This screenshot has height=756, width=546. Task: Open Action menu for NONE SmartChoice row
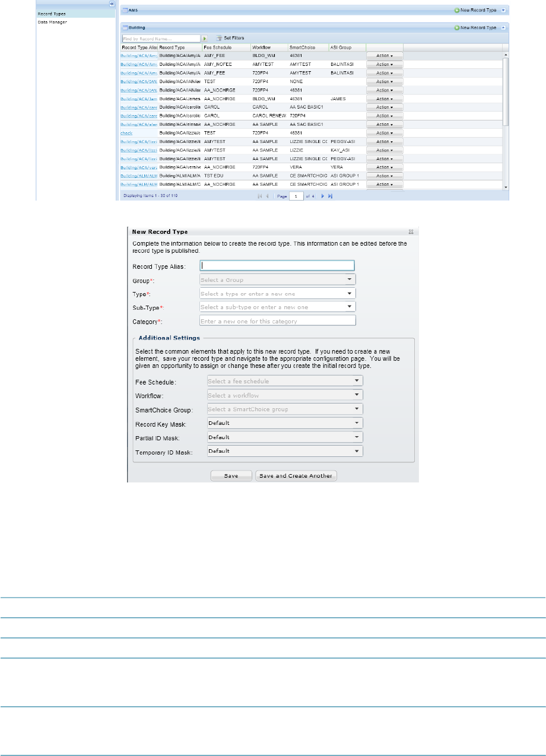[x=385, y=81]
